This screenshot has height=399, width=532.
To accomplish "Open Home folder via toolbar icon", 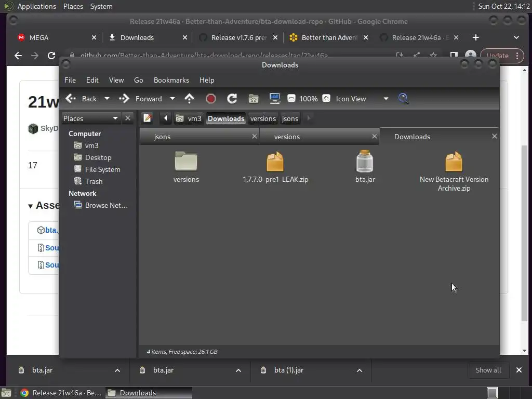I will coord(254,99).
